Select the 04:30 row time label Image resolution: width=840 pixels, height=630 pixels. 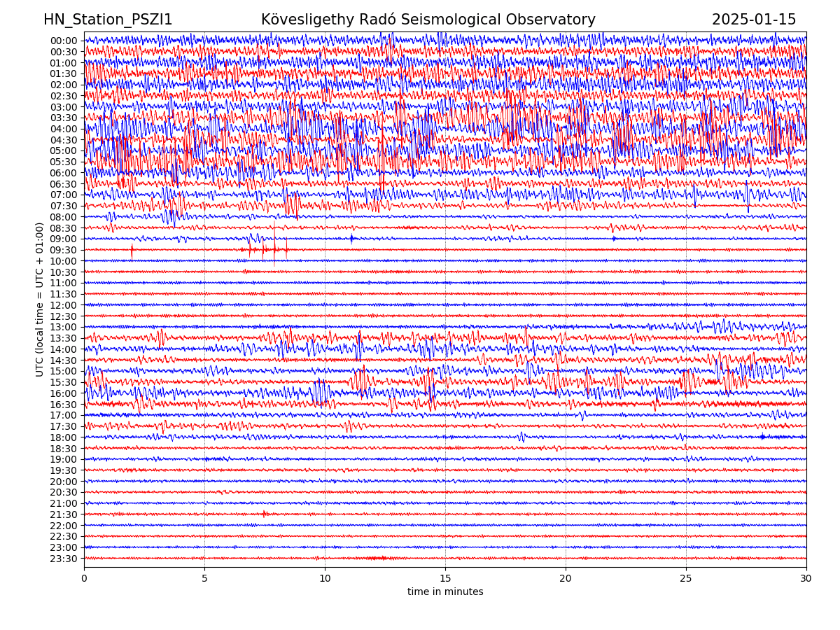[63, 140]
